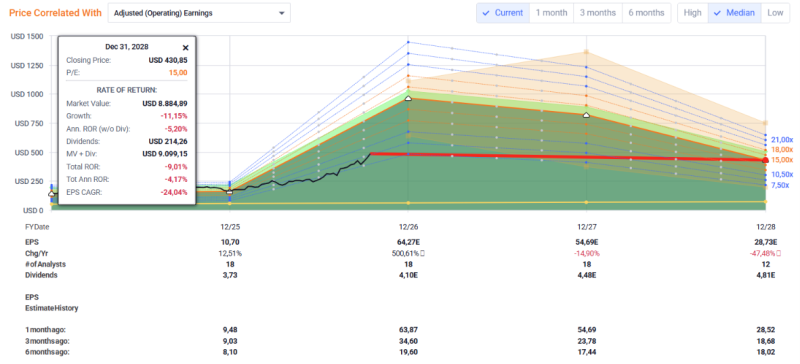The image size is (800, 364).
Task: Click the USD 9.099,15 MV + Div value
Action: (165, 154)
